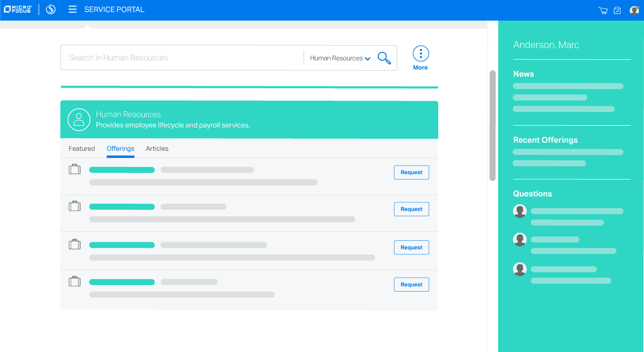Screen dimensions: 644x352
Task: Click the News heading in the sidebar
Action: (x=523, y=74)
